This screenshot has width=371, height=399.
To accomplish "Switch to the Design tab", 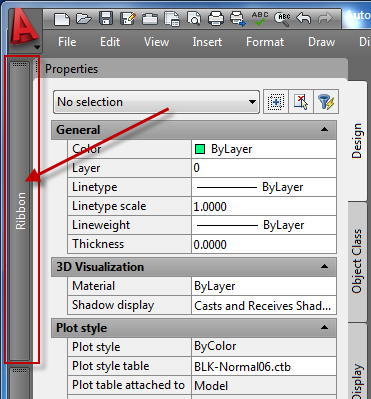I will pos(358,141).
